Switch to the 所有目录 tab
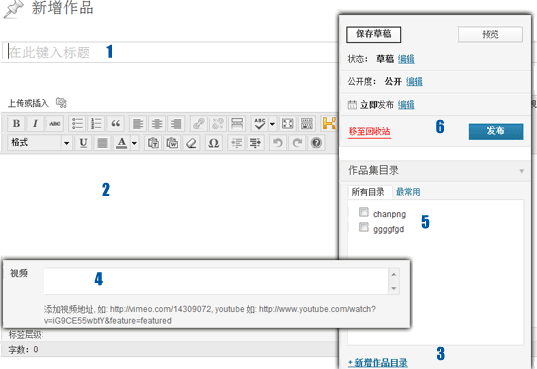Image resolution: width=537 pixels, height=369 pixels. coord(369,192)
